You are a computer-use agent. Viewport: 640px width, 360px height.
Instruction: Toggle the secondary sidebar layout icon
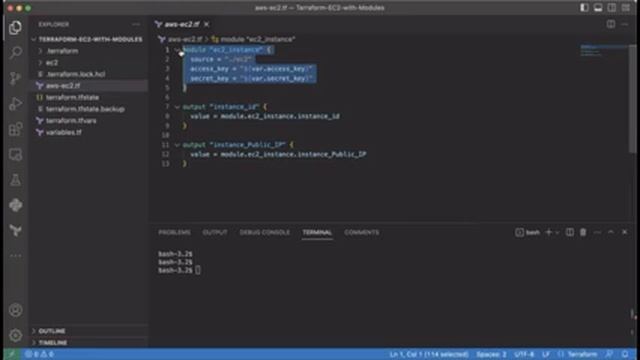[611, 8]
